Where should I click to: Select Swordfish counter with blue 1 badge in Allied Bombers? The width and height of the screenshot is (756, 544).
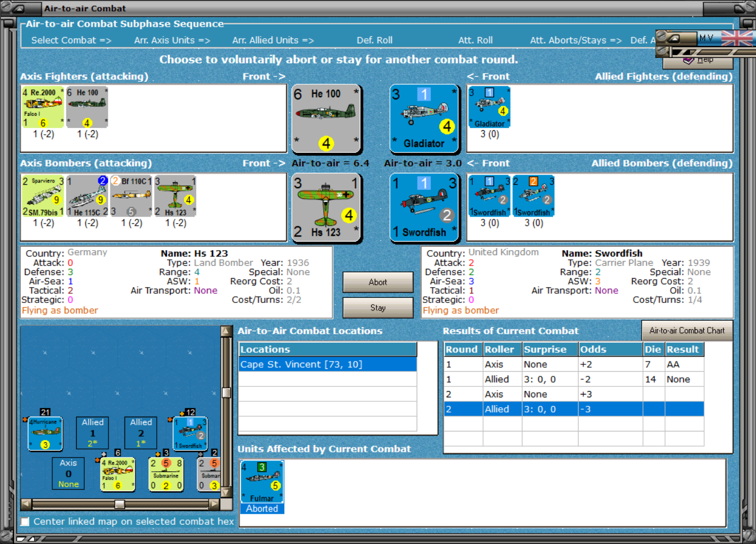489,196
